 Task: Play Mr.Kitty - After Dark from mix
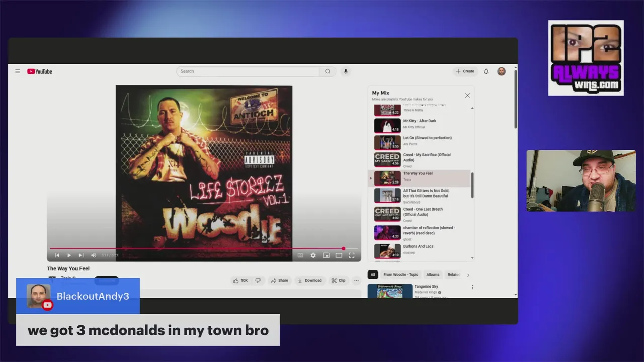(420, 125)
